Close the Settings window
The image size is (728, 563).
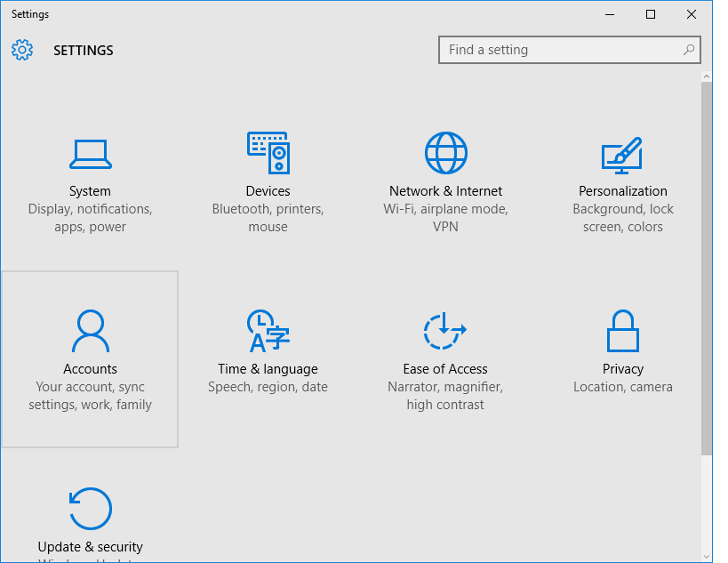point(692,14)
